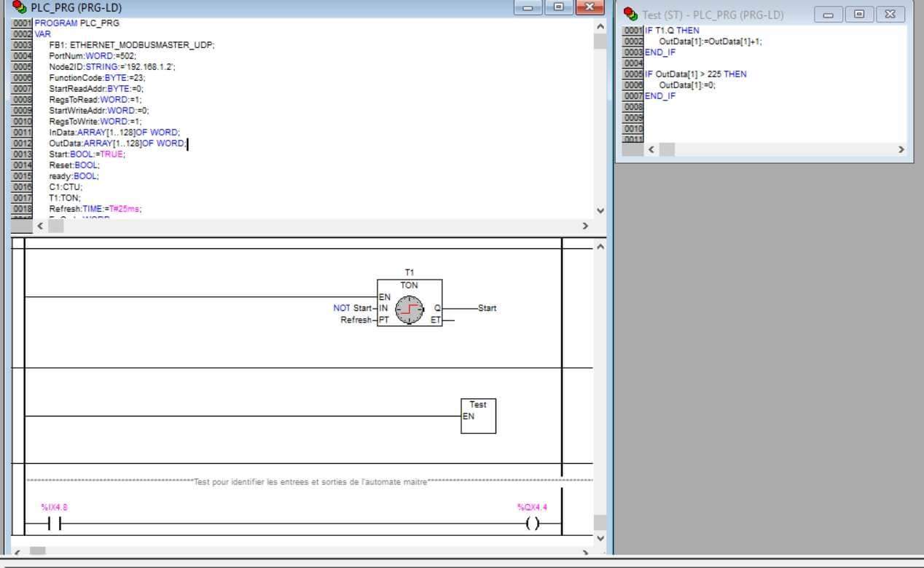Click declaration pane scroll down arrow
The width and height of the screenshot is (924, 568).
point(600,210)
